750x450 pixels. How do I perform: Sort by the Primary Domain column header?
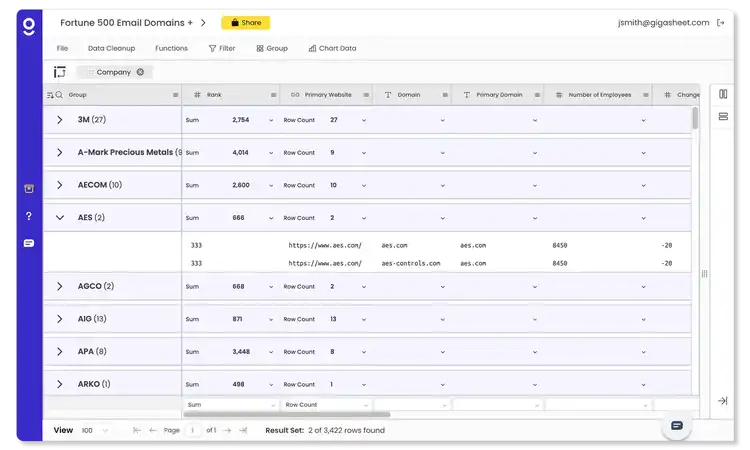(499, 95)
